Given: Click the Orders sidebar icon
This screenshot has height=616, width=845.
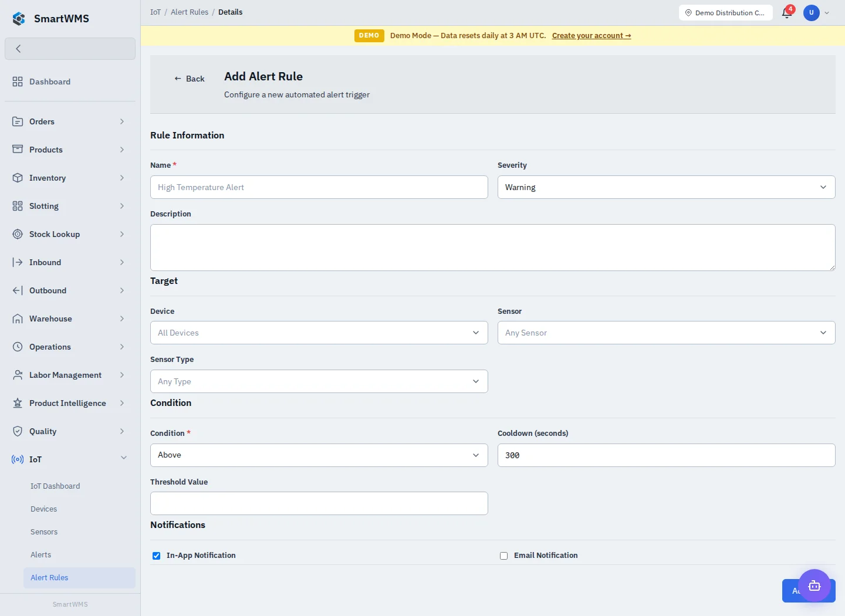Looking at the screenshot, I should [x=18, y=121].
